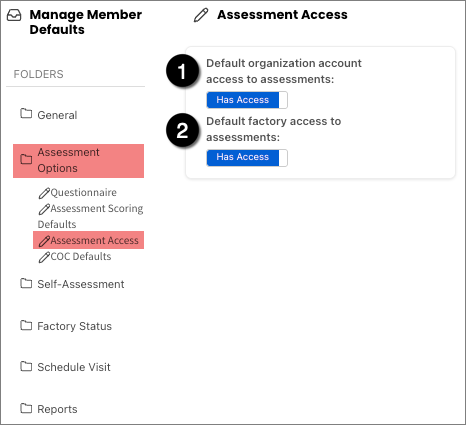Open the Questionnaire settings page

83,193
